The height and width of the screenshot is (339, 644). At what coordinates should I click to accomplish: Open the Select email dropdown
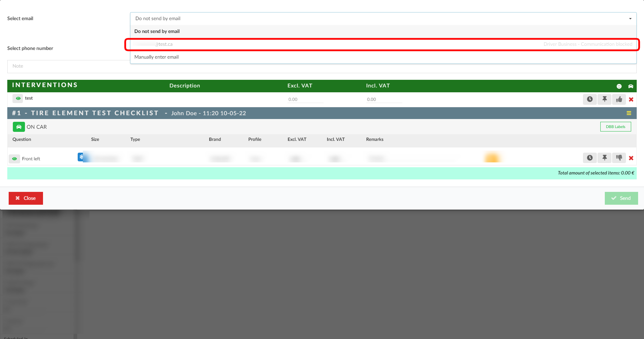383,19
